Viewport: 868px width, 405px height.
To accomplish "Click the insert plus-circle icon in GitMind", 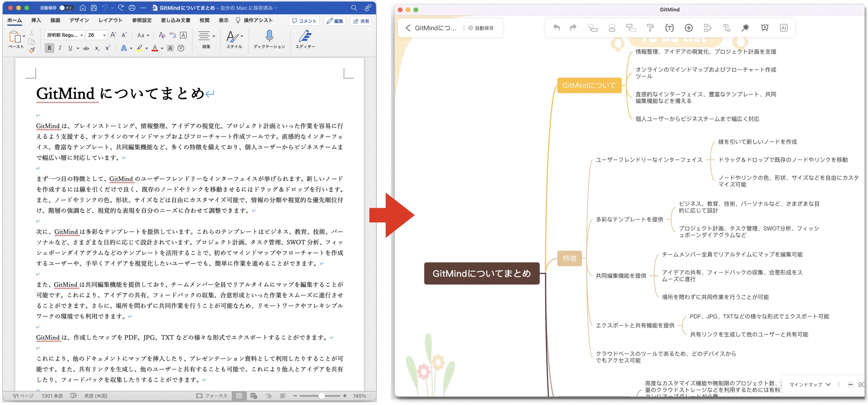I will click(x=689, y=28).
